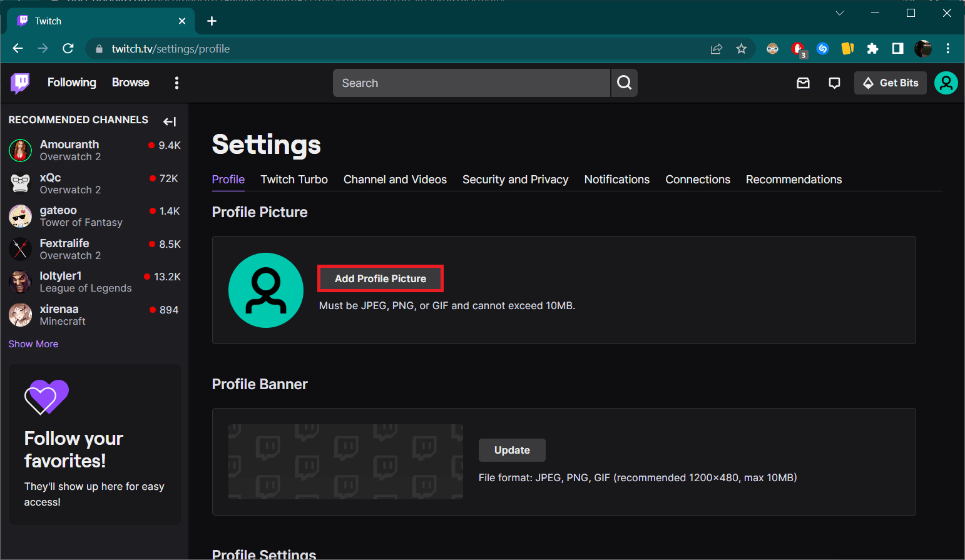965x560 pixels.
Task: Open the Recommendations tab
Action: click(794, 180)
